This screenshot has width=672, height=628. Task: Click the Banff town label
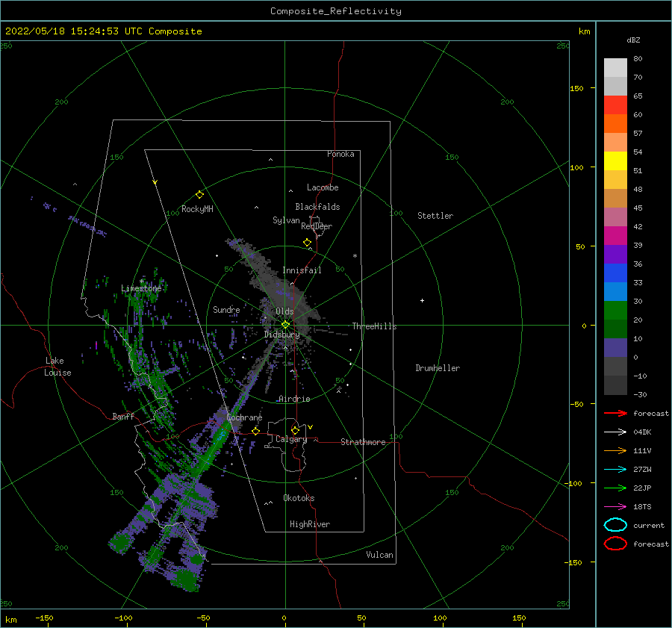coord(123,417)
